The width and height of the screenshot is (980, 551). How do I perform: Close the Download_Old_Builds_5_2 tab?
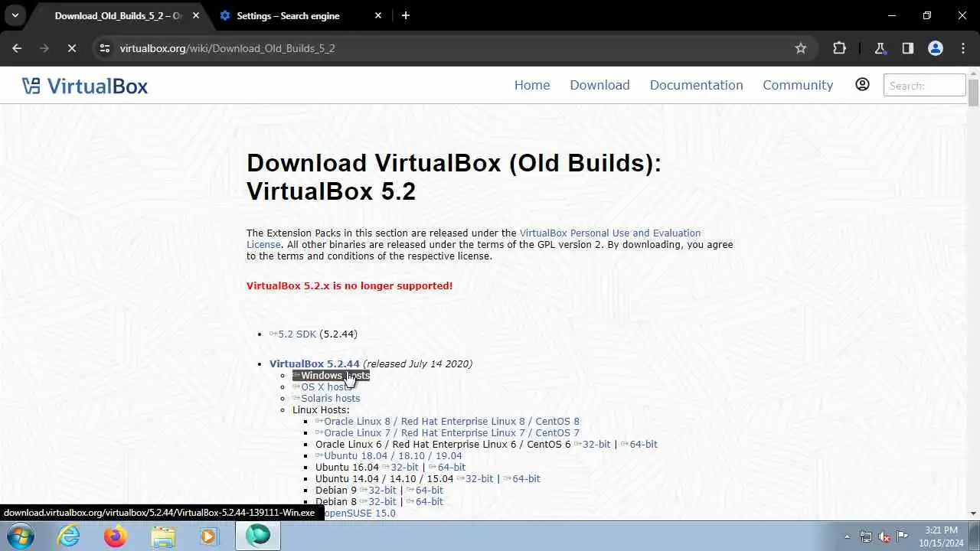[x=194, y=15]
